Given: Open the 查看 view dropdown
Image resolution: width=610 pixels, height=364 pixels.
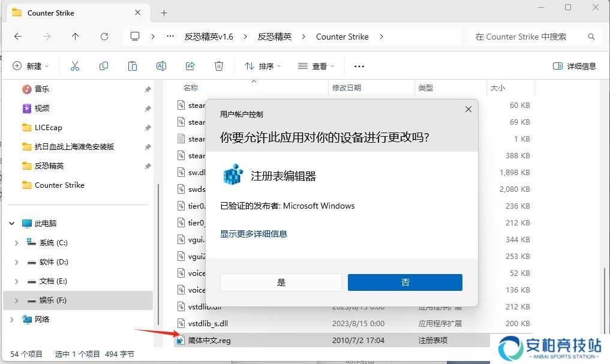Looking at the screenshot, I should (x=316, y=66).
